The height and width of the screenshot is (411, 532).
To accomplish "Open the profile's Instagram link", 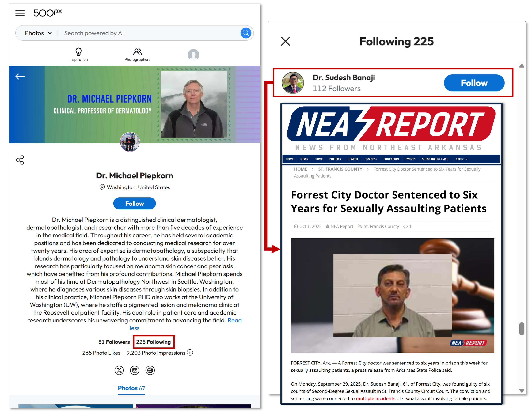I will [x=135, y=370].
